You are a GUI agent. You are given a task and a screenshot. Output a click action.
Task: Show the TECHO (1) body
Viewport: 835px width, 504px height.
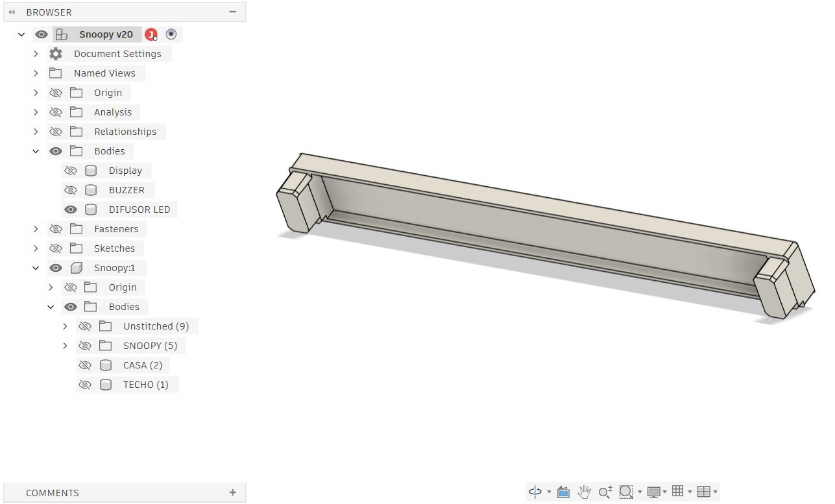pyautogui.click(x=85, y=385)
